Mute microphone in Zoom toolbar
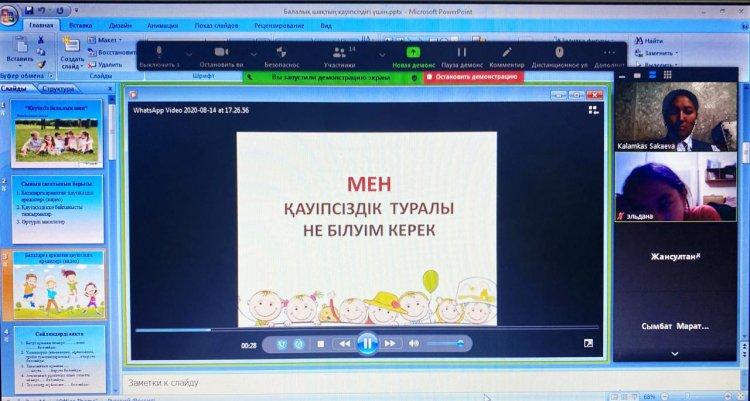The width and height of the screenshot is (750, 401). click(x=160, y=52)
